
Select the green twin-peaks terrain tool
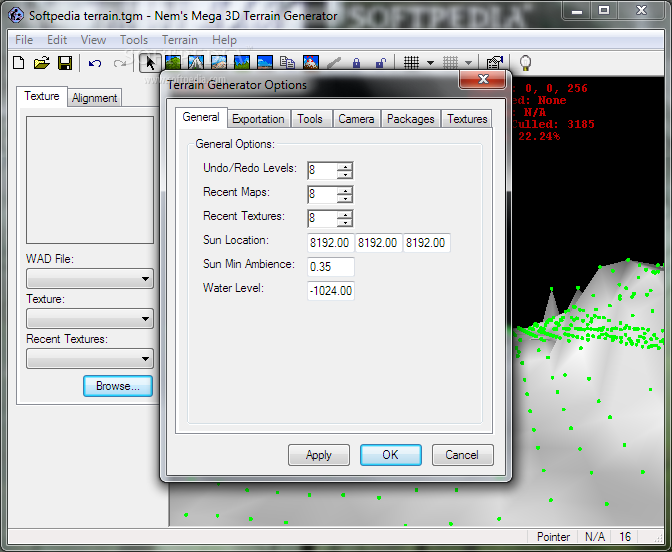point(242,63)
